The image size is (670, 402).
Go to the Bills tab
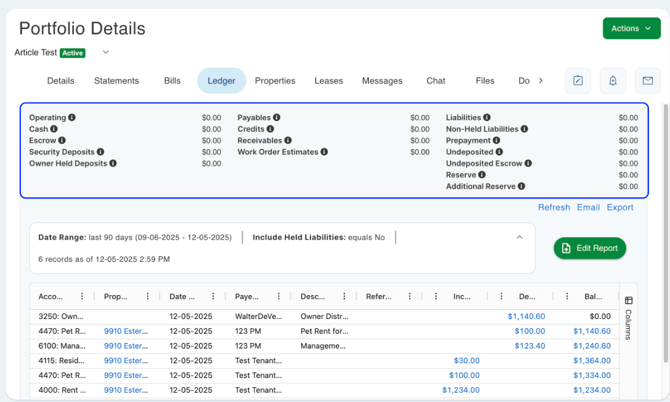click(172, 81)
